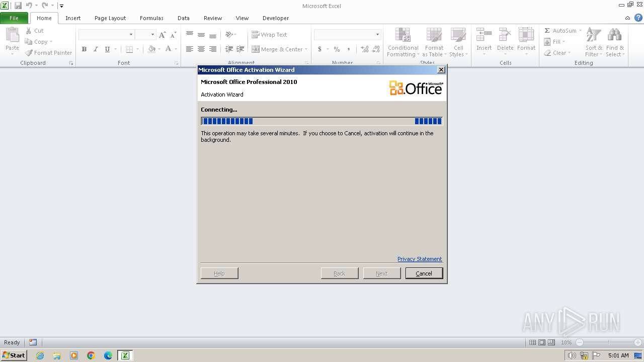Click Top Align icon
The width and height of the screenshot is (644, 362).
click(190, 35)
